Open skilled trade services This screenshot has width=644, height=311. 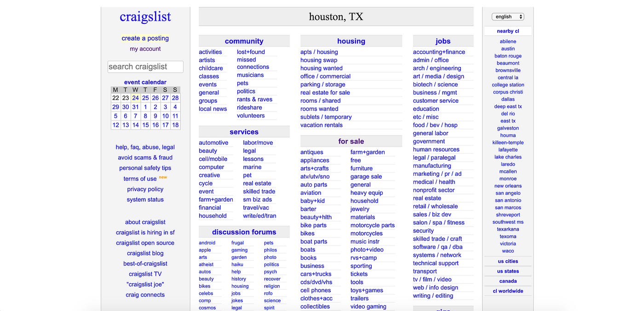click(x=259, y=192)
